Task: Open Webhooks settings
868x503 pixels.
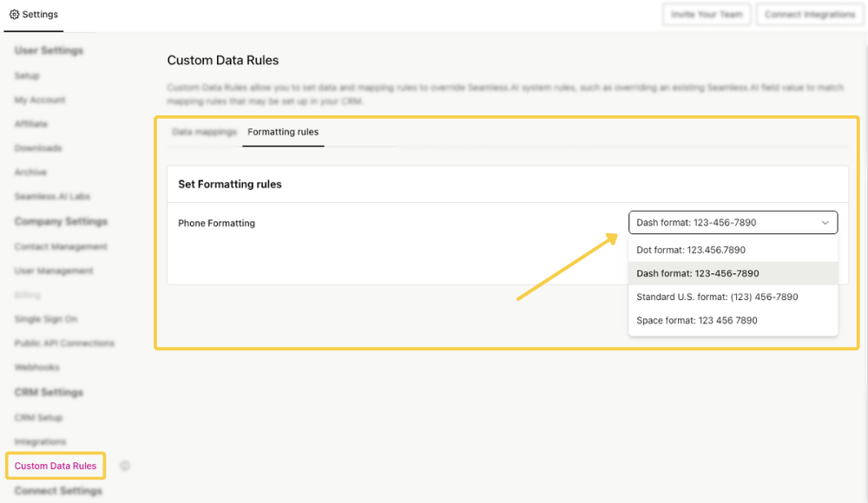Action: [x=37, y=368]
